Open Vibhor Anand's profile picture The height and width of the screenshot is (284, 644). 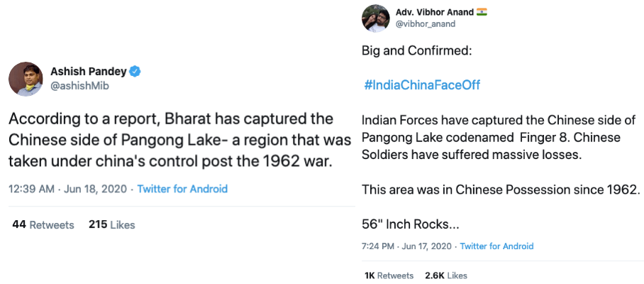pos(375,18)
